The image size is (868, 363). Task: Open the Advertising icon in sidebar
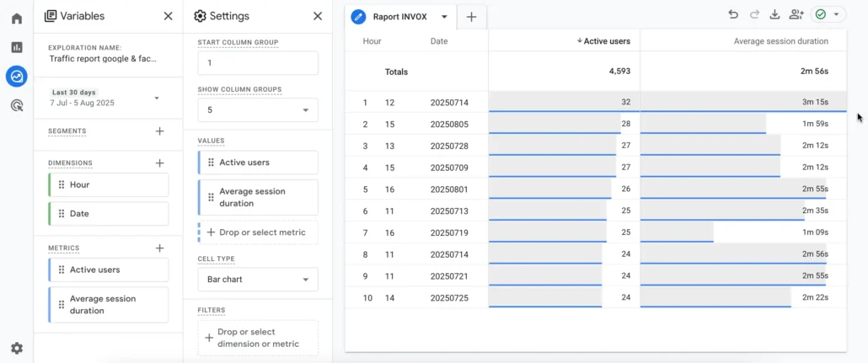tap(16, 105)
